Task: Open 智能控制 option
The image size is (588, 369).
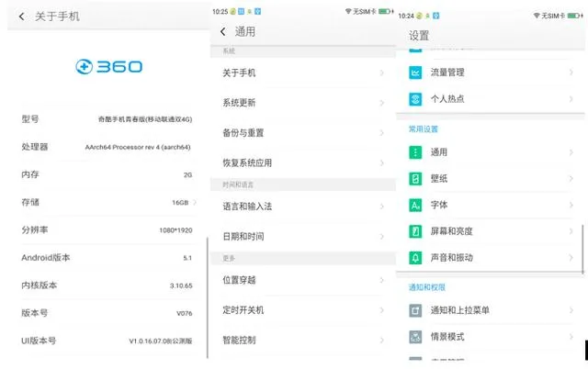Action: tap(303, 341)
